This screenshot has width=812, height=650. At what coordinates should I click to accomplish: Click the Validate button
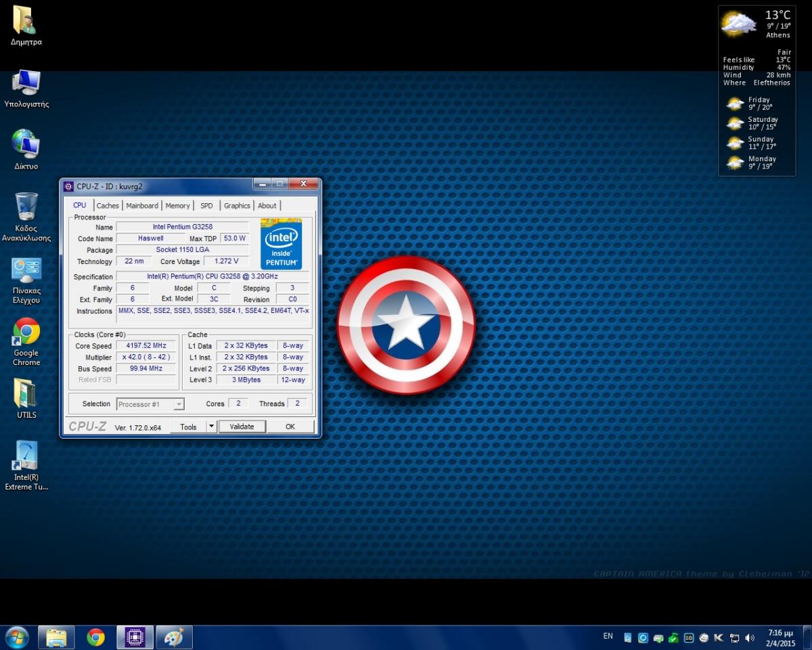point(242,427)
